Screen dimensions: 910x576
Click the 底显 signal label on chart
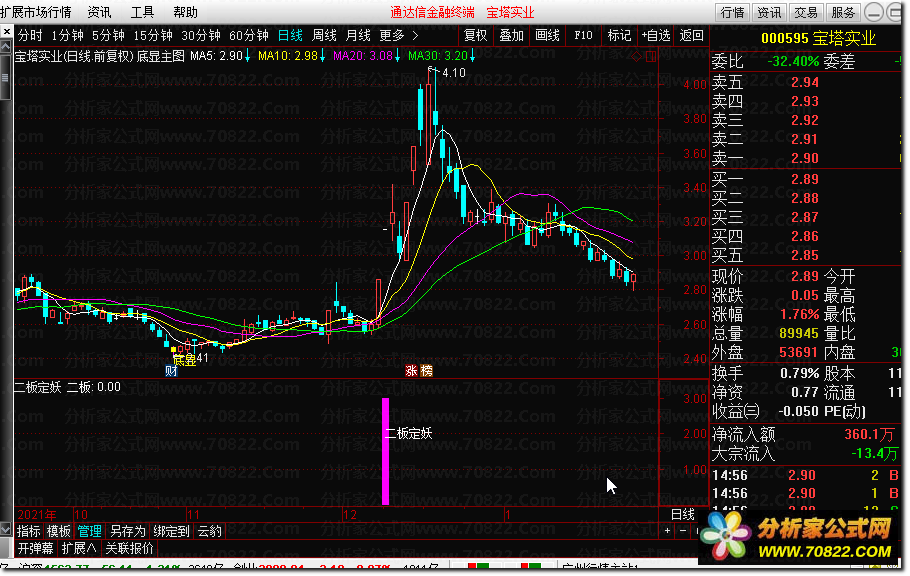pos(185,360)
